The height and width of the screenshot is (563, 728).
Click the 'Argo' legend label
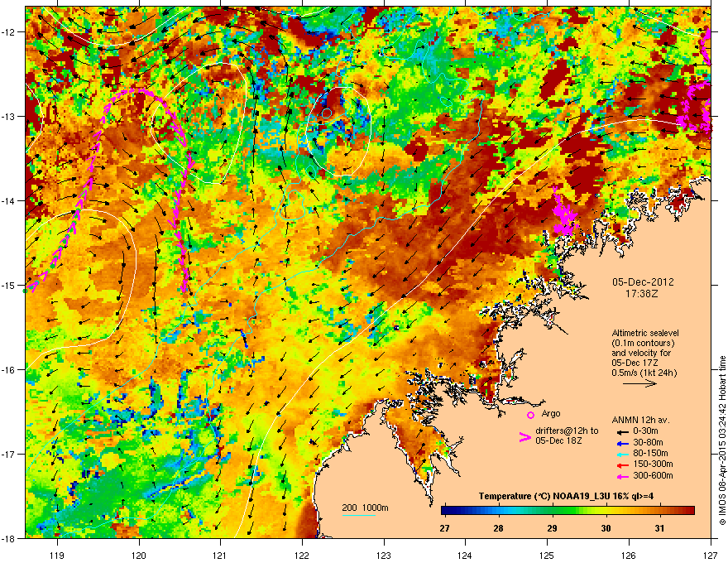[551, 413]
